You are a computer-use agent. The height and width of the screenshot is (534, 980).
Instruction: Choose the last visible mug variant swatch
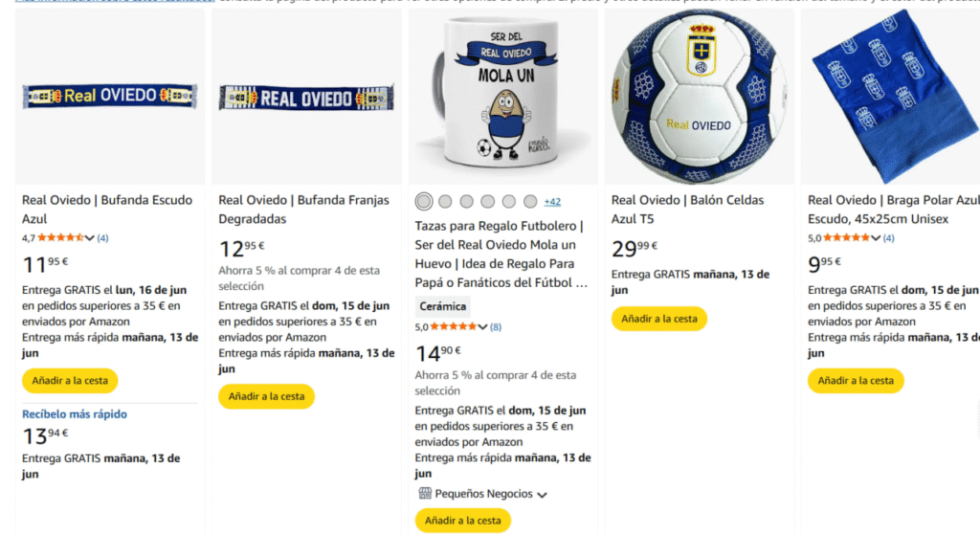[x=530, y=201]
